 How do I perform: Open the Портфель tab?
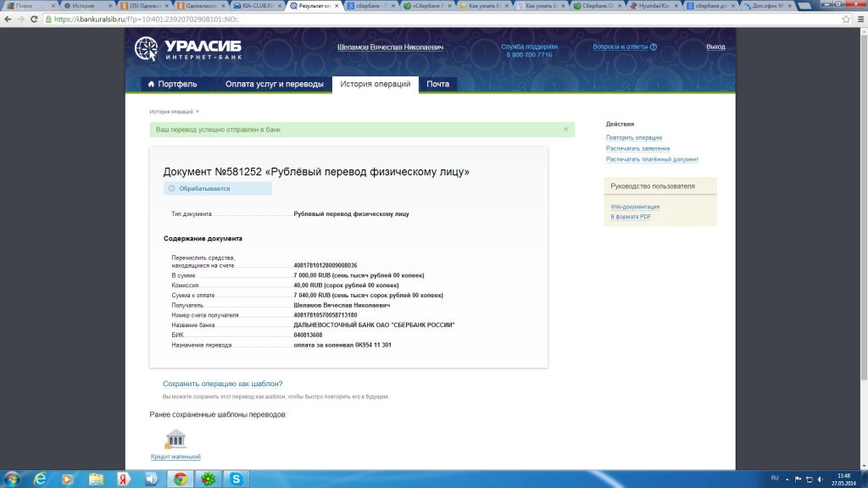(172, 84)
